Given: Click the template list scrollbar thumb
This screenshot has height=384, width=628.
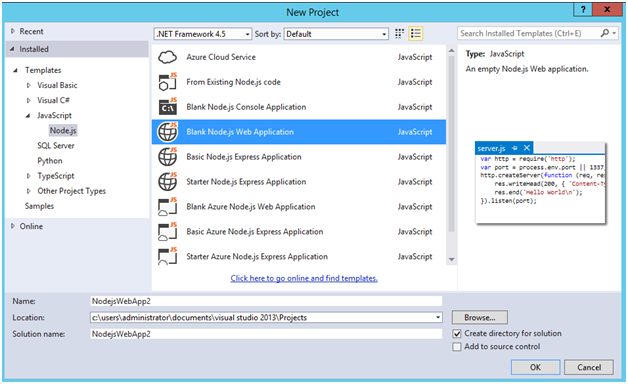Looking at the screenshot, I should coord(451,144).
